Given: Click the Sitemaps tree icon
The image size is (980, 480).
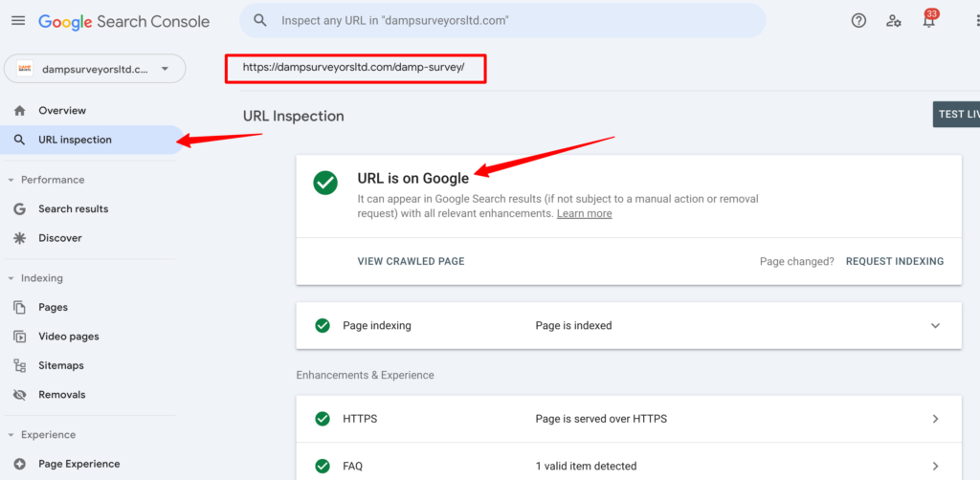Looking at the screenshot, I should [x=20, y=366].
